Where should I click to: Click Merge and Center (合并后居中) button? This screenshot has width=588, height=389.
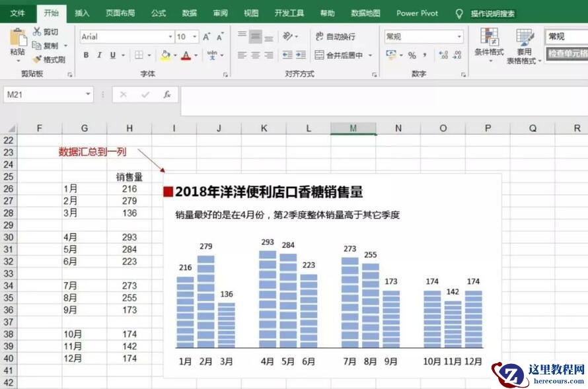point(339,55)
